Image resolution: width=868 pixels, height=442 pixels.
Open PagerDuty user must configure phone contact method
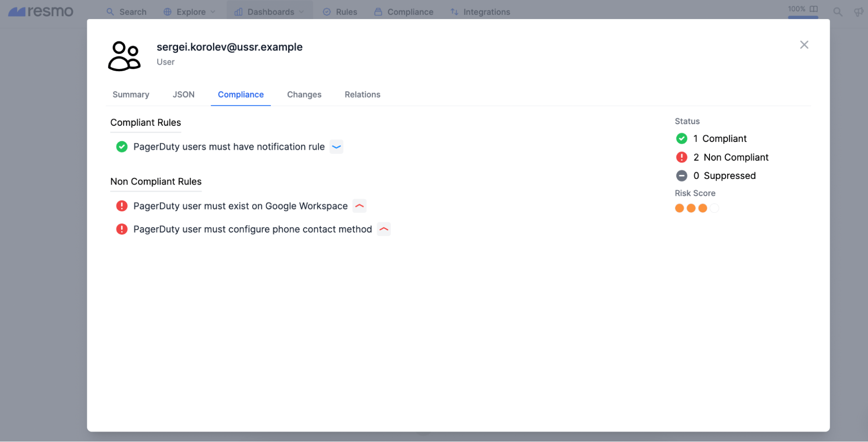(x=252, y=229)
